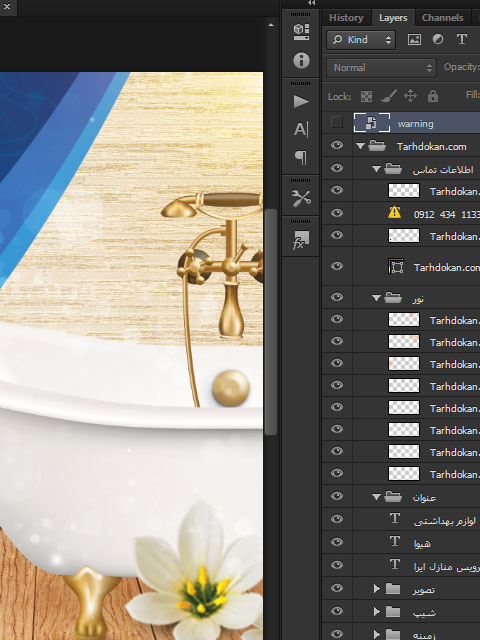Collapse the نور layer group
Screen dimensions: 480x640
[x=376, y=298]
